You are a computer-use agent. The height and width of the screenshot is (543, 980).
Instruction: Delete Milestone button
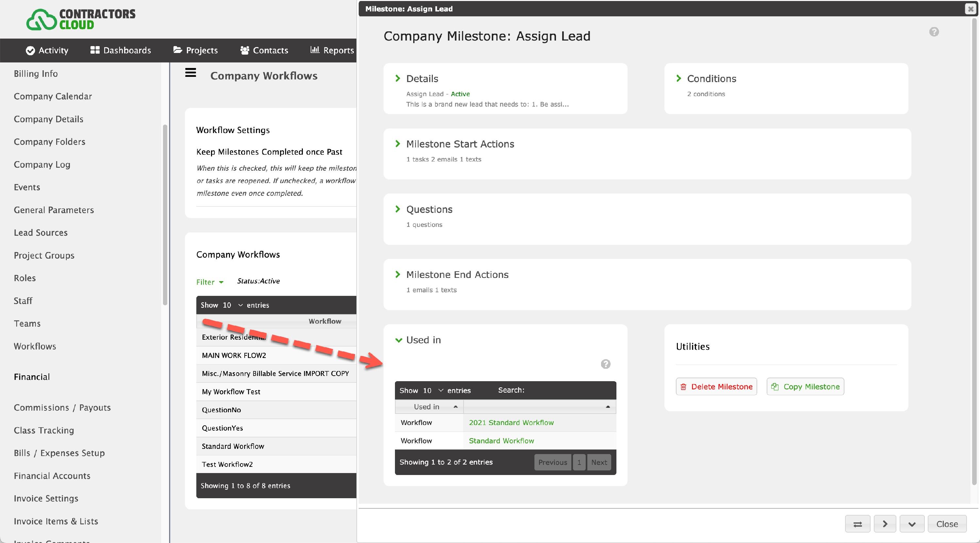coord(716,386)
